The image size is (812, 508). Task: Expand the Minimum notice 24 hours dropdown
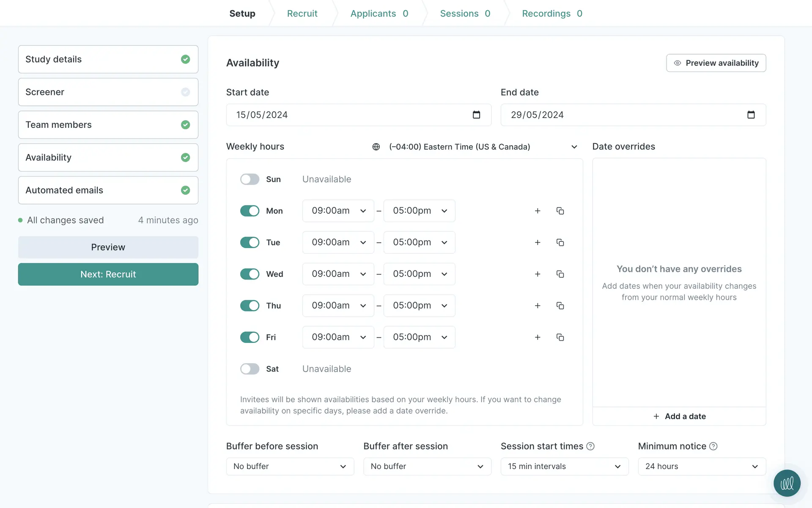(702, 466)
